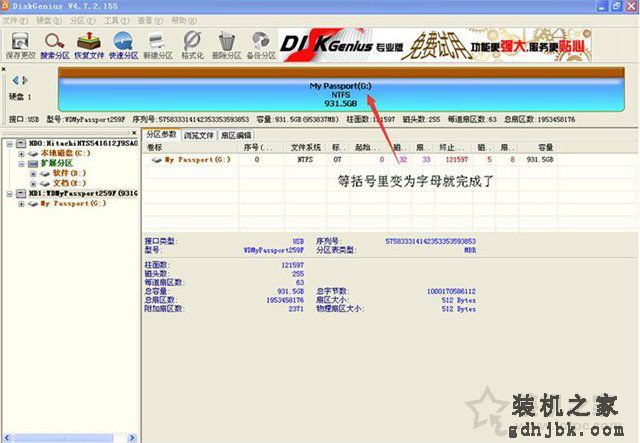Click drive icon beside My Passport(G:) table row
Viewport: 640px width, 443px height.
pos(157,160)
